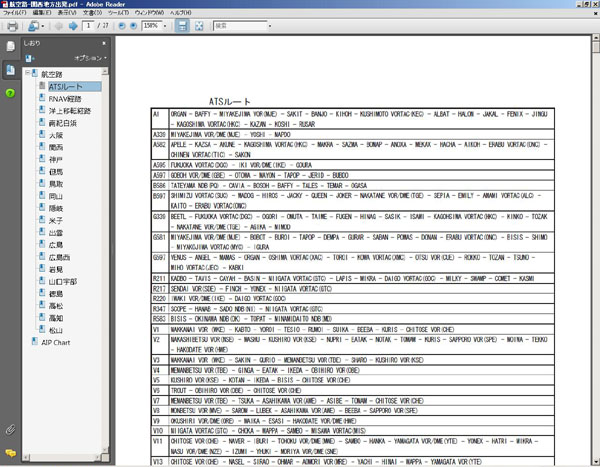Toggle the Bookmarks panel icon in sidebar

pyautogui.click(x=10, y=70)
